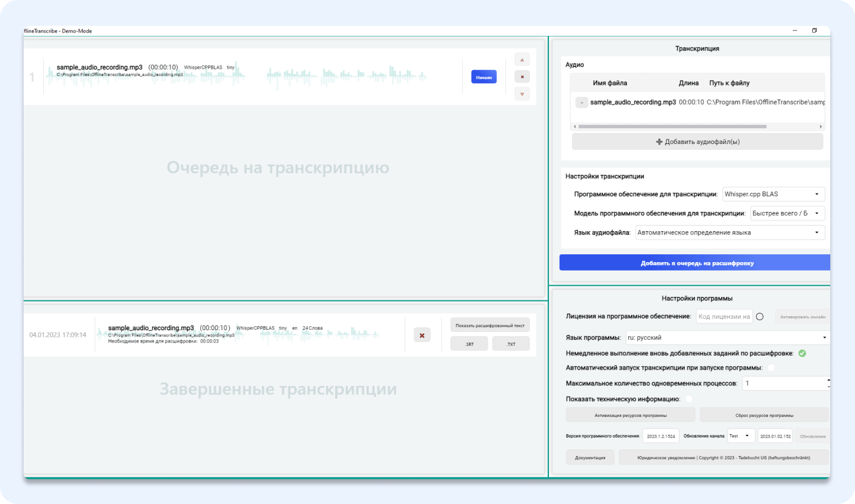855x504 pixels.
Task: Click the completed job's sample_audio_recording.mp3 title
Action: tap(151, 328)
